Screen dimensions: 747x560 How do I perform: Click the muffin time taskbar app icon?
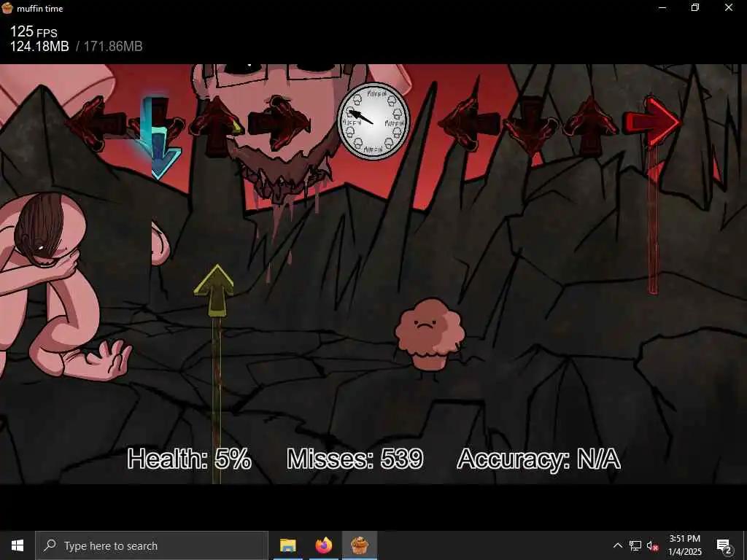(x=360, y=545)
